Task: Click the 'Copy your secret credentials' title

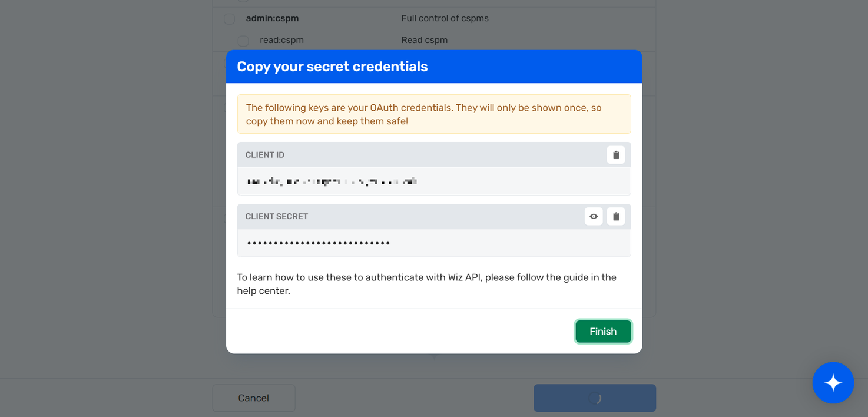Action: click(x=332, y=67)
